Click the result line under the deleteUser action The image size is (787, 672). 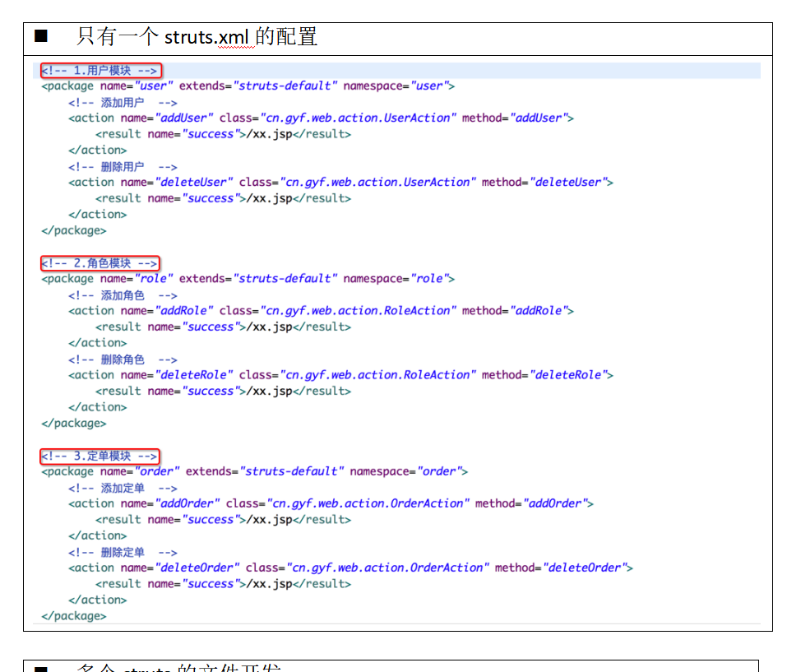point(224,198)
